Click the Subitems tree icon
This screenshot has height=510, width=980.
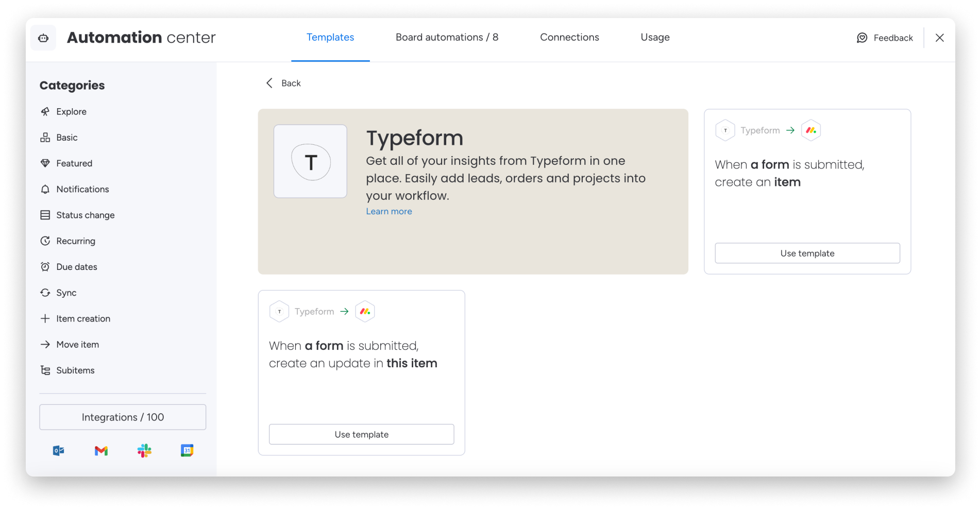click(45, 370)
